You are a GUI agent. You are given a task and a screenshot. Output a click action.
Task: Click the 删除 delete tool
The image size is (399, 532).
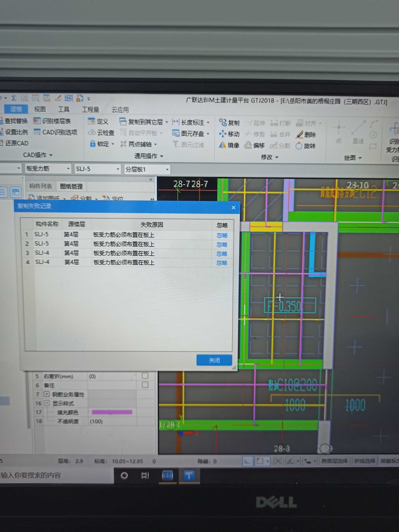tap(306, 134)
